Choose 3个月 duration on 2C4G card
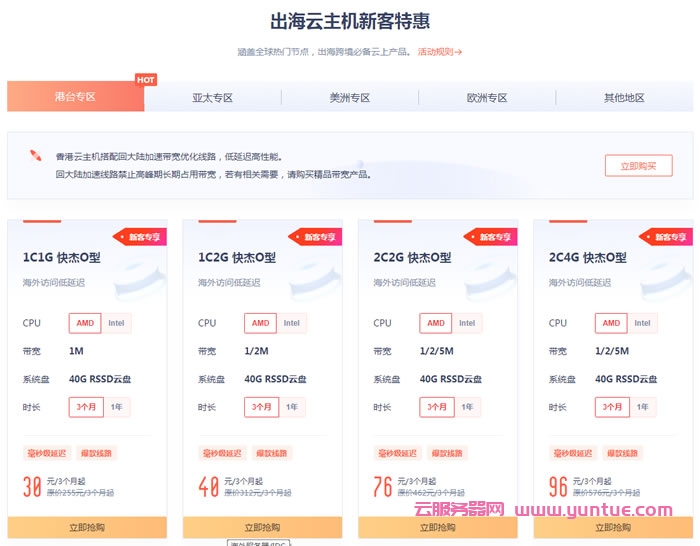Viewport: 700px width, 546px height. 613,407
